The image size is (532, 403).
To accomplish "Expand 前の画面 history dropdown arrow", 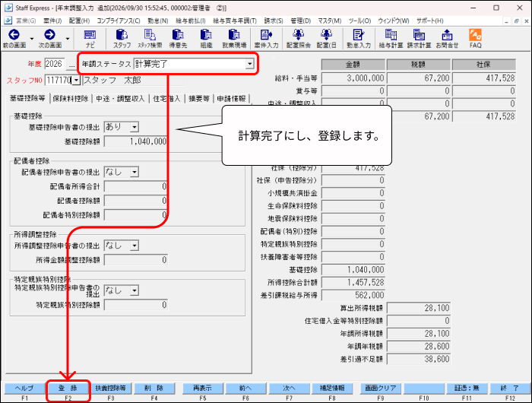I will pos(32,39).
